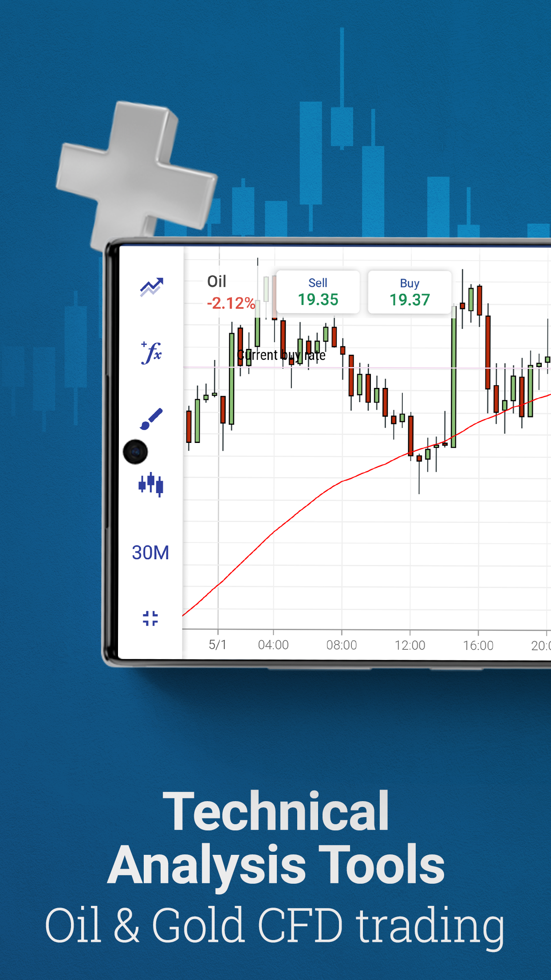Viewport: 551px width, 980px height.
Task: Switch chart type via candlestick icon
Action: pyautogui.click(x=151, y=484)
